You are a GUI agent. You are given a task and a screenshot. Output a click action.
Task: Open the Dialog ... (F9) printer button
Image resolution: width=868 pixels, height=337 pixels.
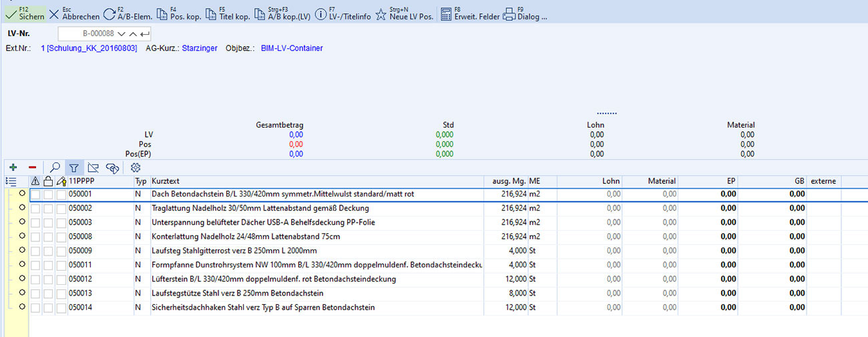point(525,14)
